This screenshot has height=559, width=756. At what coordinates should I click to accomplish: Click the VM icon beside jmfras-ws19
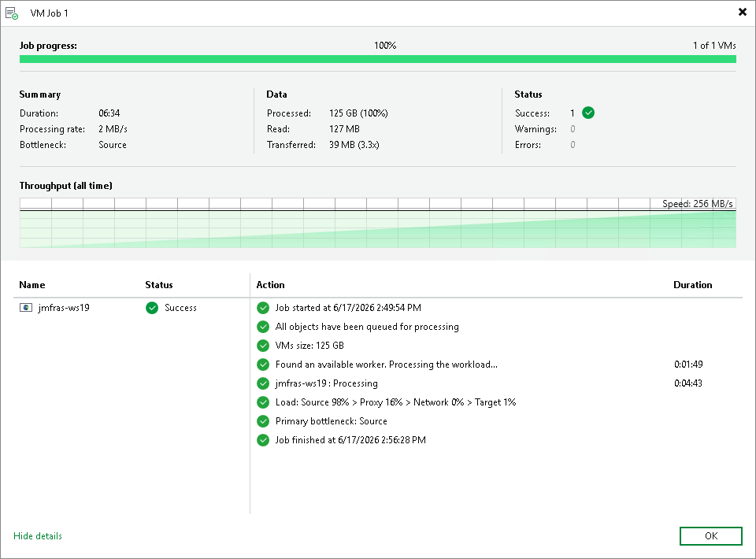25,307
